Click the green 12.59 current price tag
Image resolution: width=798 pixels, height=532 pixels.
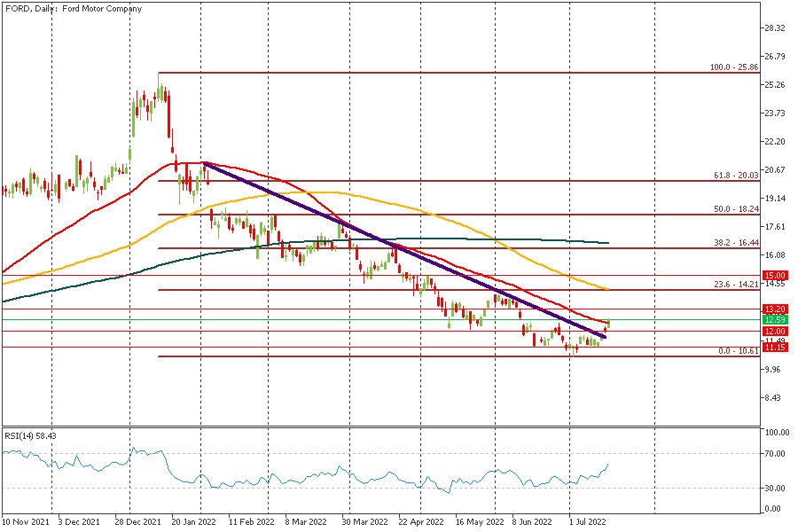tap(774, 319)
